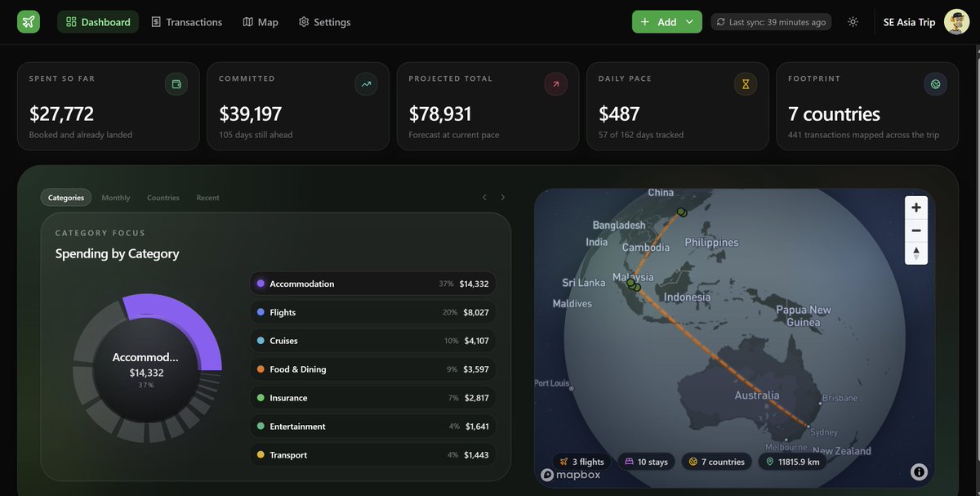The width and height of the screenshot is (980, 496).
Task: Go to previous chart with left chevron
Action: click(484, 197)
